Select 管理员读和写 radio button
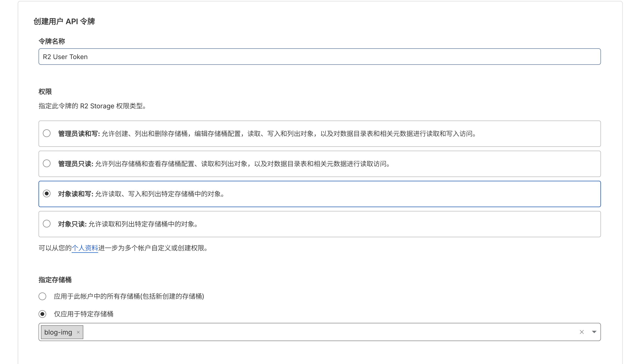The height and width of the screenshot is (364, 639). (46, 133)
